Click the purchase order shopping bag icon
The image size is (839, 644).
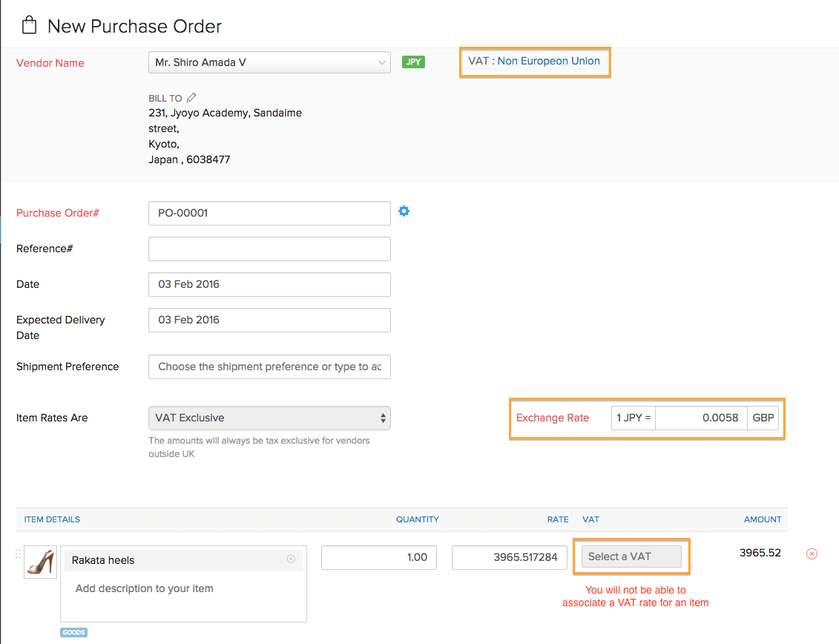tap(29, 26)
